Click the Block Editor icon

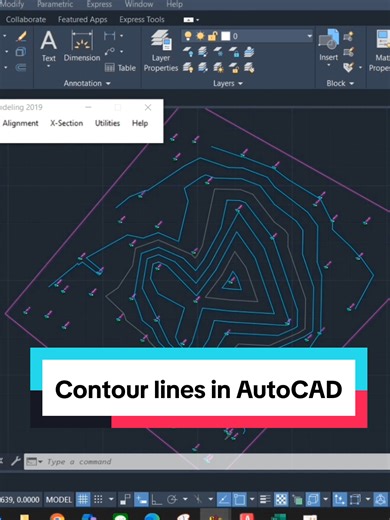coord(348,52)
